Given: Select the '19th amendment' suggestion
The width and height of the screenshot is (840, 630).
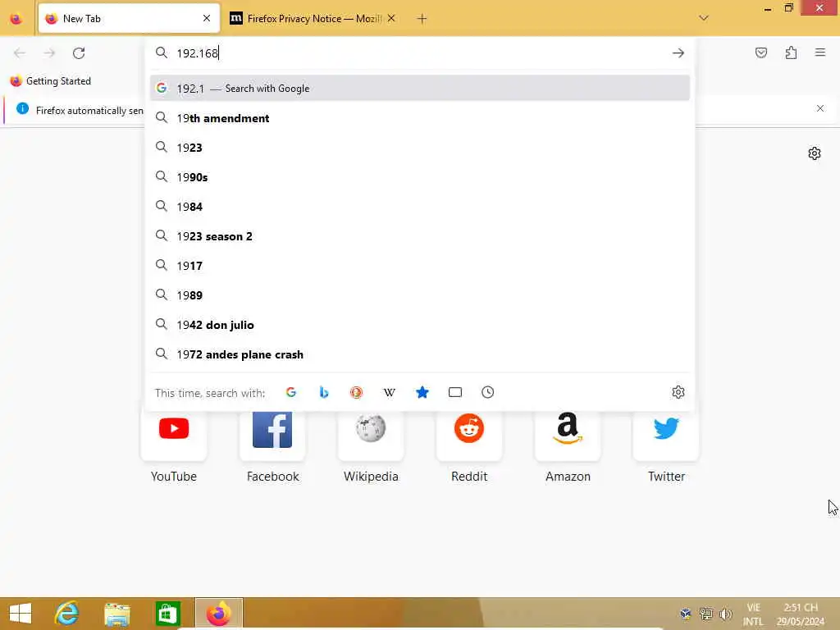Looking at the screenshot, I should tap(420, 118).
